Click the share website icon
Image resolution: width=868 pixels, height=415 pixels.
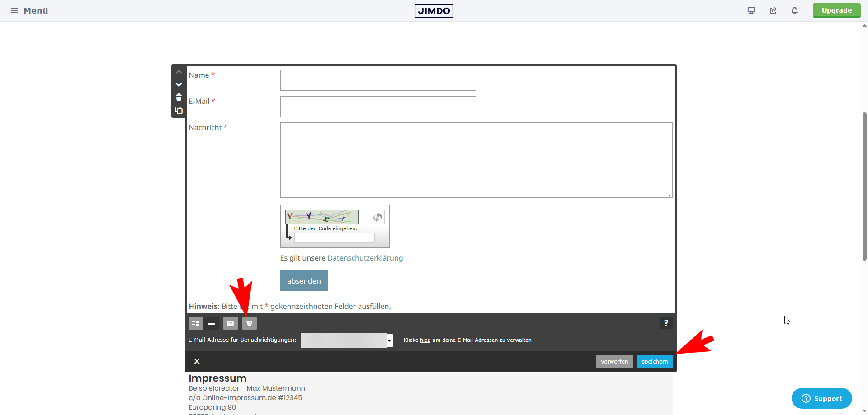773,10
